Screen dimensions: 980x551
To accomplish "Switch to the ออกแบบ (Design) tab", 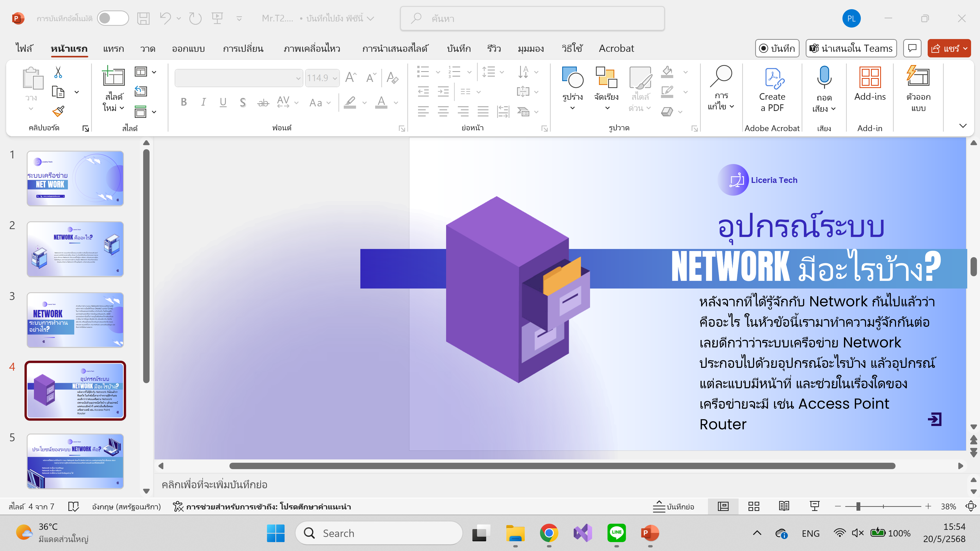I will [x=188, y=48].
